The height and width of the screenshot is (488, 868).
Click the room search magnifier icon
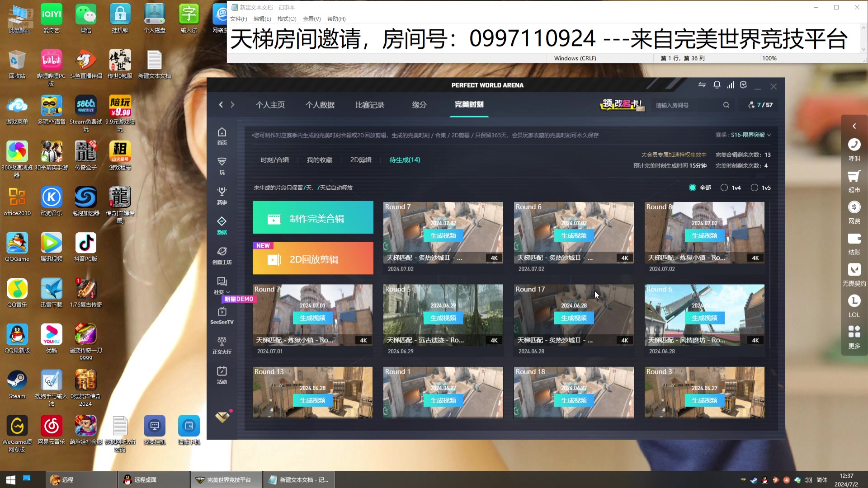pos(726,105)
